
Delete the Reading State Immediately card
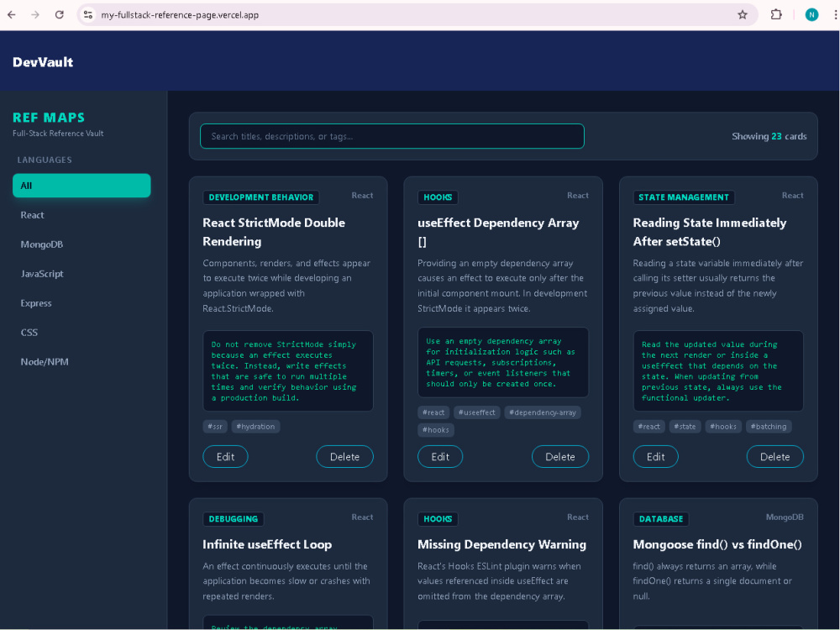(x=775, y=457)
